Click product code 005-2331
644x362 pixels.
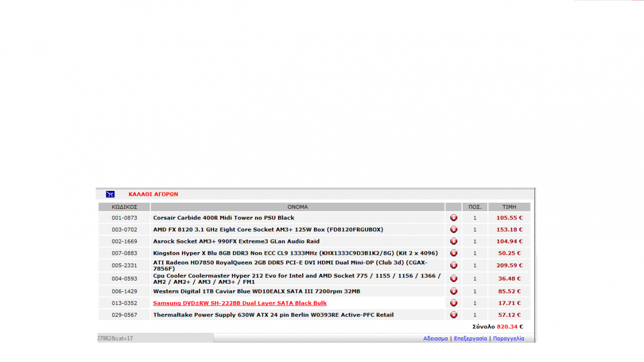(x=125, y=265)
